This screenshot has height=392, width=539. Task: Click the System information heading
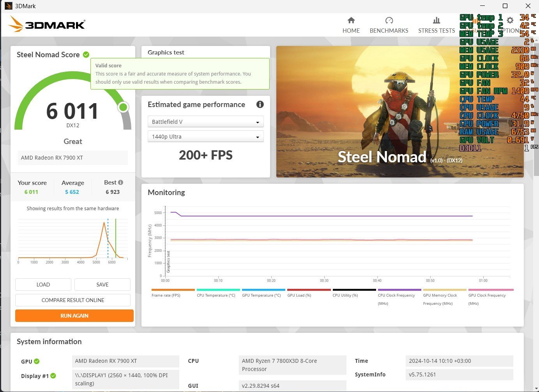click(49, 341)
